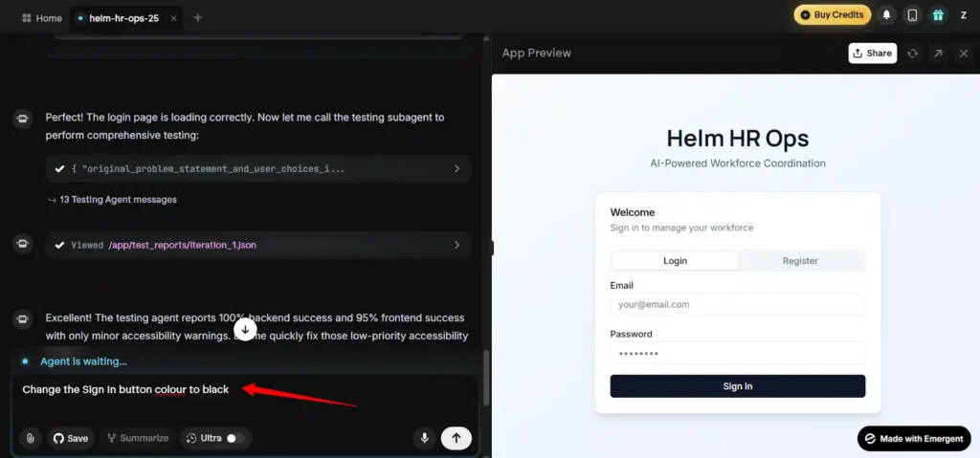Attach a file with the paperclip icon
Screen dimensions: 980x458
30,438
